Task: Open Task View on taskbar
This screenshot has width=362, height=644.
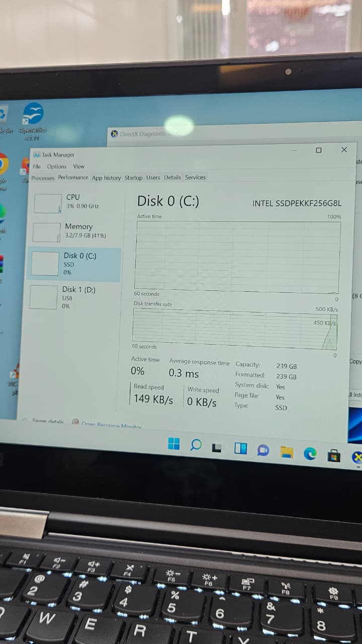Action: tap(217, 447)
